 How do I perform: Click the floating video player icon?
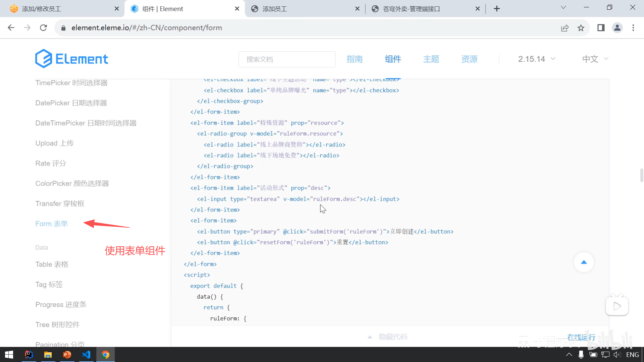pos(617,306)
